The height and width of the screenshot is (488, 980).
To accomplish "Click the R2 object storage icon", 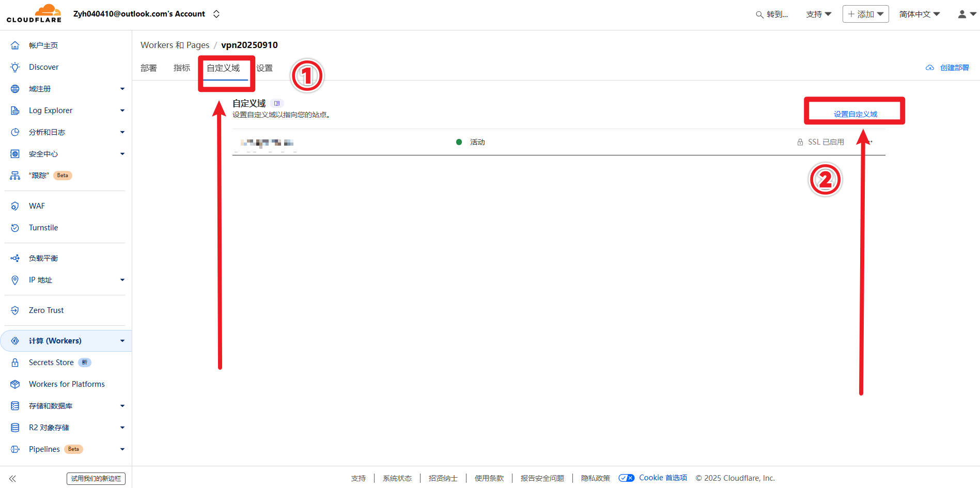I will click(x=15, y=428).
